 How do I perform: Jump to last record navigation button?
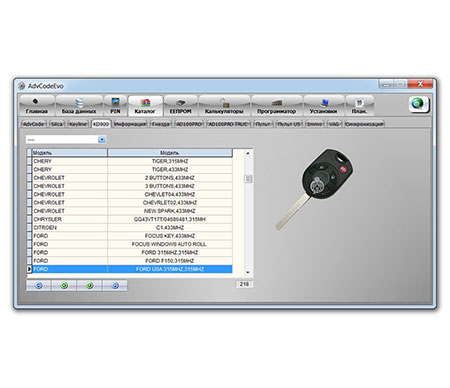115,286
